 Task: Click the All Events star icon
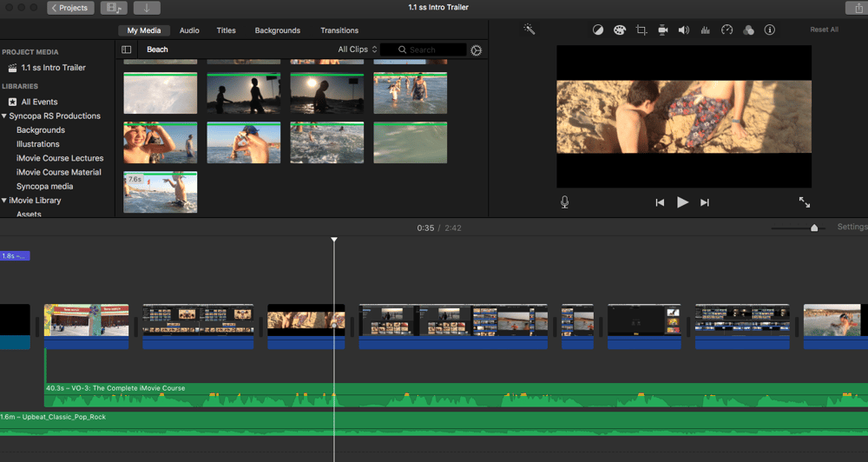(12, 102)
